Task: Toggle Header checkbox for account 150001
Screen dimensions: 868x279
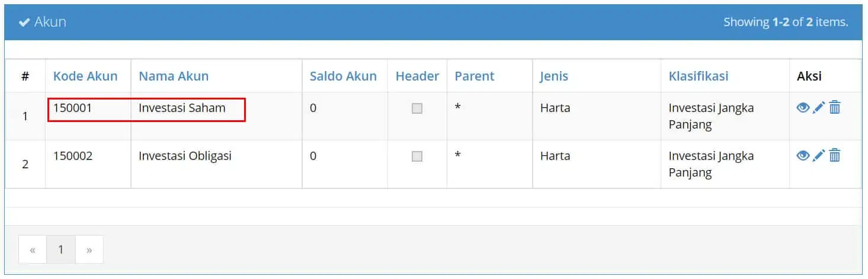Action: click(x=417, y=108)
